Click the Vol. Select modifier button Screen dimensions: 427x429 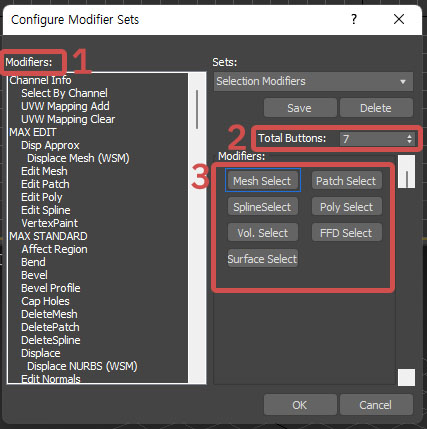(x=263, y=233)
